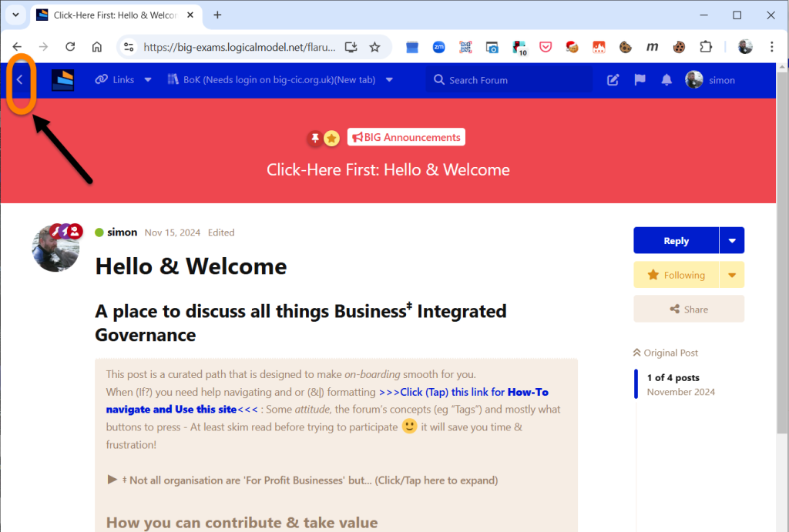Click the browser reload icon
Screen dimensions: 789x532
point(70,47)
